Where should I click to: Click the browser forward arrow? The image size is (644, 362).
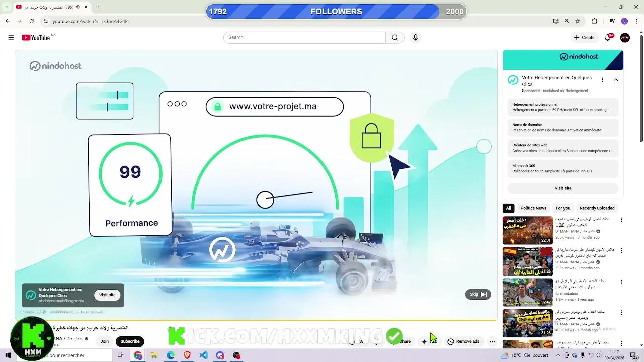coord(19,21)
